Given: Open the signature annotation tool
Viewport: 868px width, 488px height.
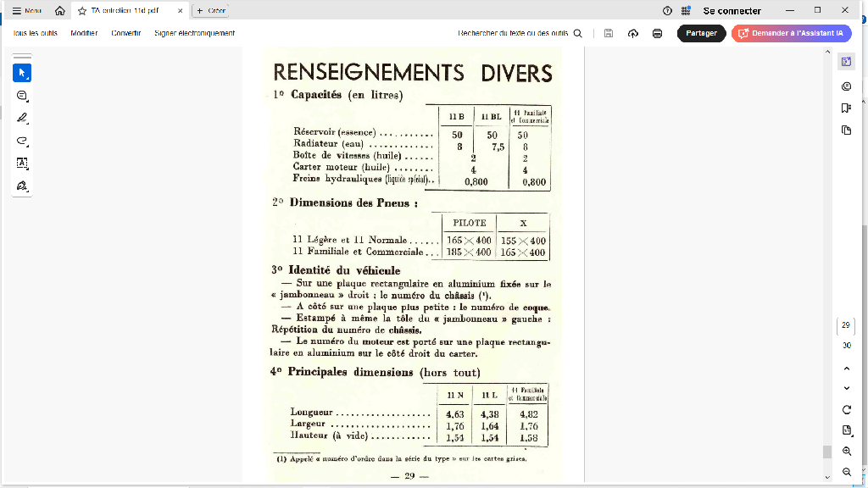Looking at the screenshot, I should (21, 187).
